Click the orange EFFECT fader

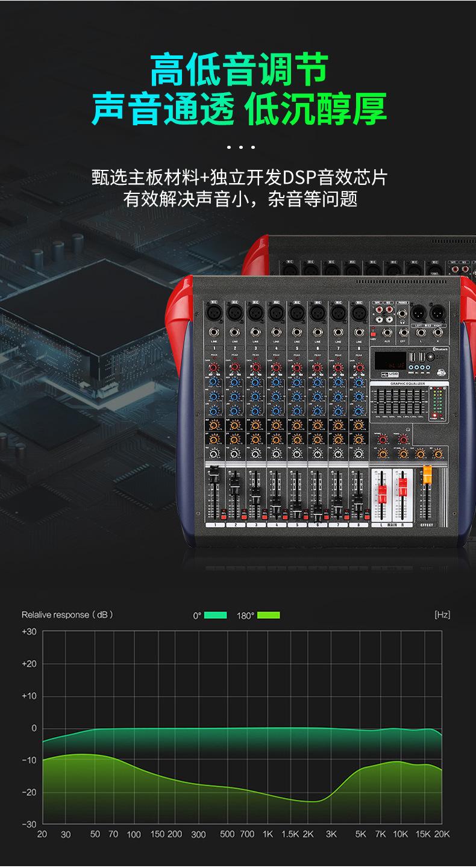click(427, 475)
